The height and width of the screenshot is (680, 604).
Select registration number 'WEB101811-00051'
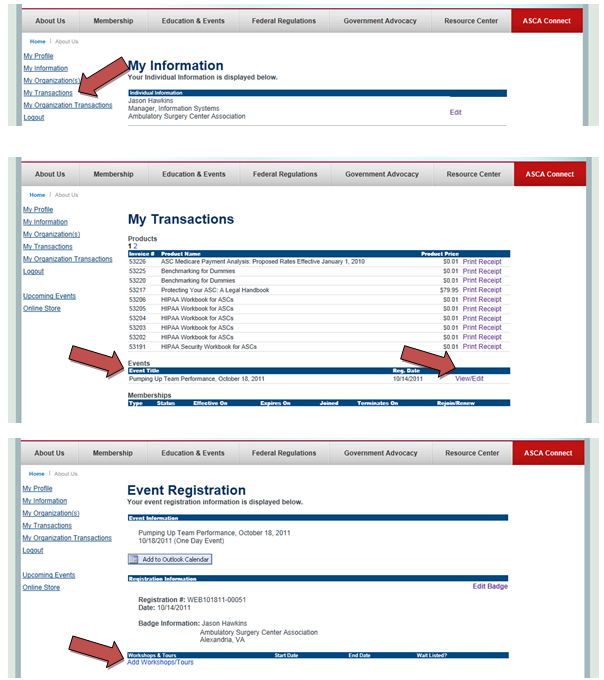pyautogui.click(x=216, y=600)
